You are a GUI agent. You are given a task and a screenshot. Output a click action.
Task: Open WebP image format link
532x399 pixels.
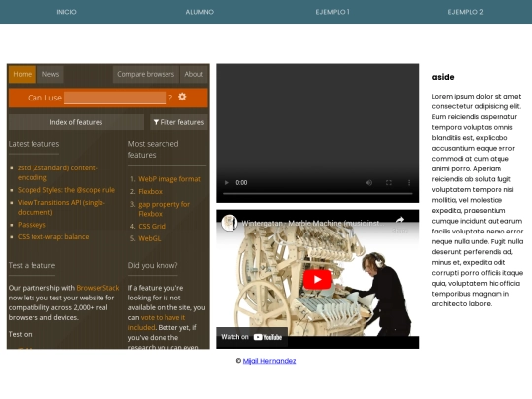point(169,179)
